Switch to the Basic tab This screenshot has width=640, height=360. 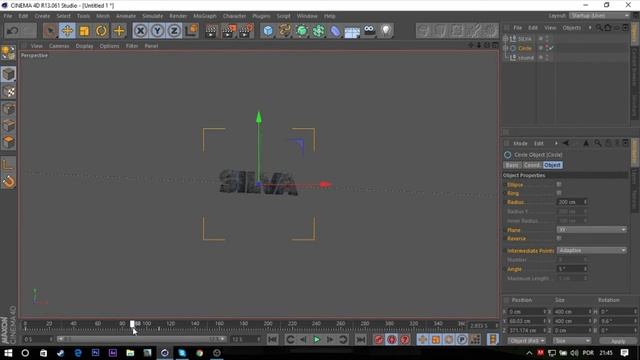[512, 165]
